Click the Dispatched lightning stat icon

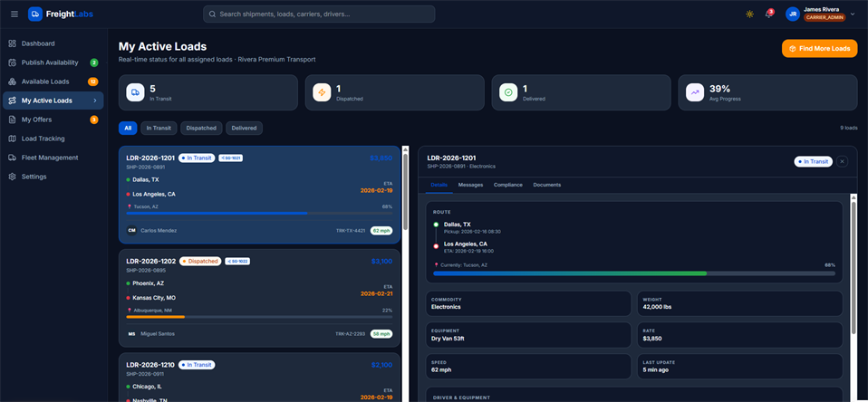tap(322, 92)
